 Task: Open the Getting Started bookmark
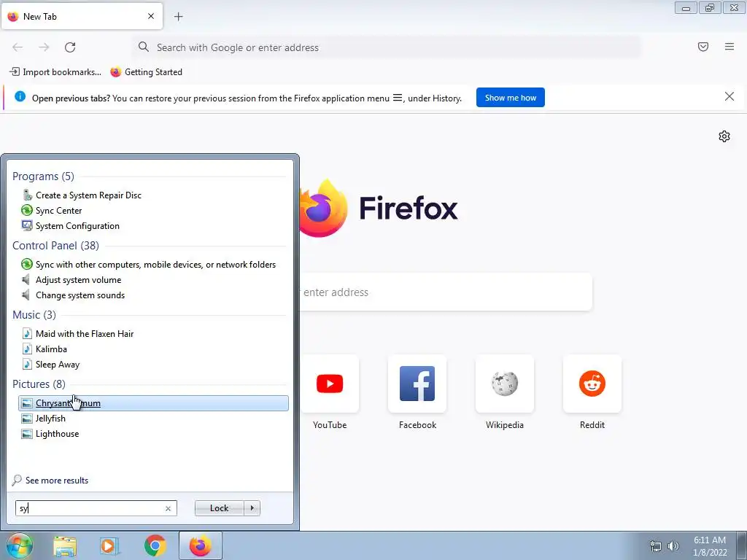(x=146, y=72)
